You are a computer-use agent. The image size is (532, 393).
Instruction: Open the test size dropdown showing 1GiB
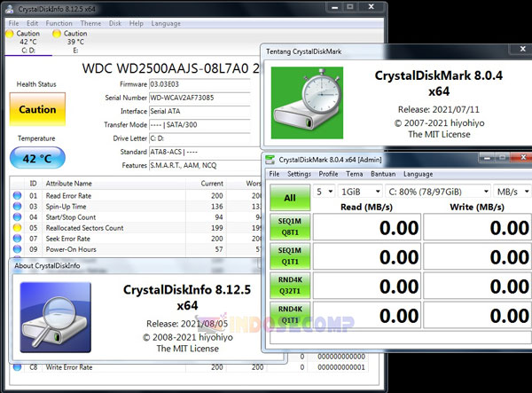360,192
